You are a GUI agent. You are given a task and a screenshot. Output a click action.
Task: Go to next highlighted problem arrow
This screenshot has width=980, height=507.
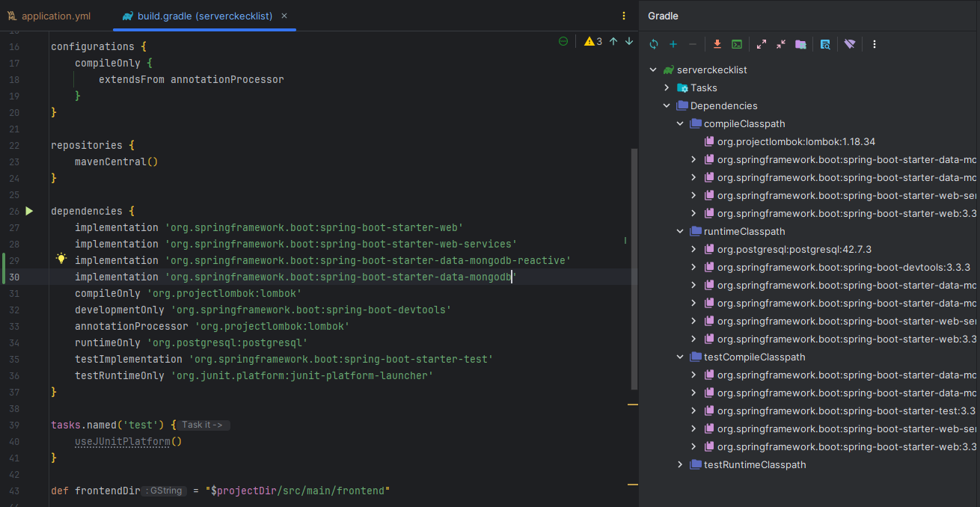[x=629, y=41]
